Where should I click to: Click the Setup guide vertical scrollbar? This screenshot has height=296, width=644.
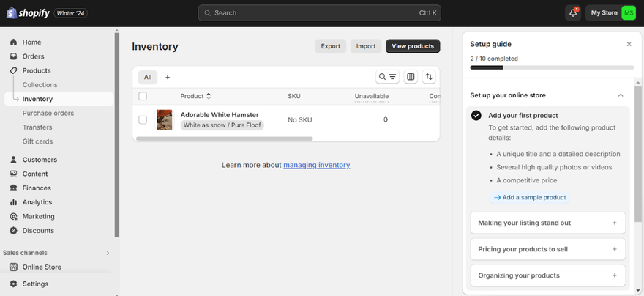click(x=637, y=154)
